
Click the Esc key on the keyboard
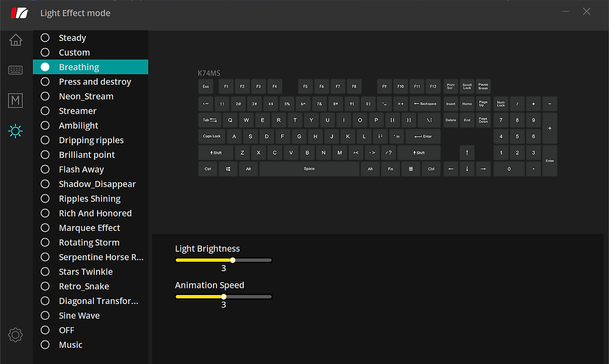(206, 87)
